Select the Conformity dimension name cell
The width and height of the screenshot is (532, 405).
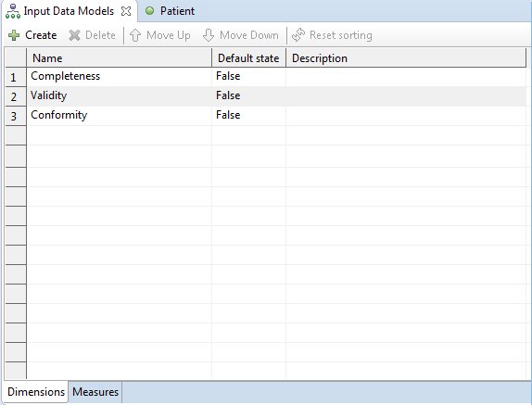[x=119, y=115]
